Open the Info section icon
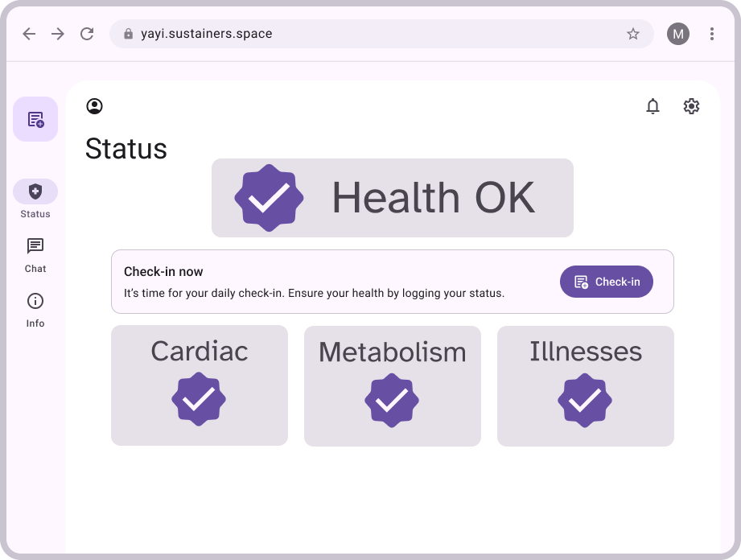This screenshot has width=741, height=560. point(35,301)
